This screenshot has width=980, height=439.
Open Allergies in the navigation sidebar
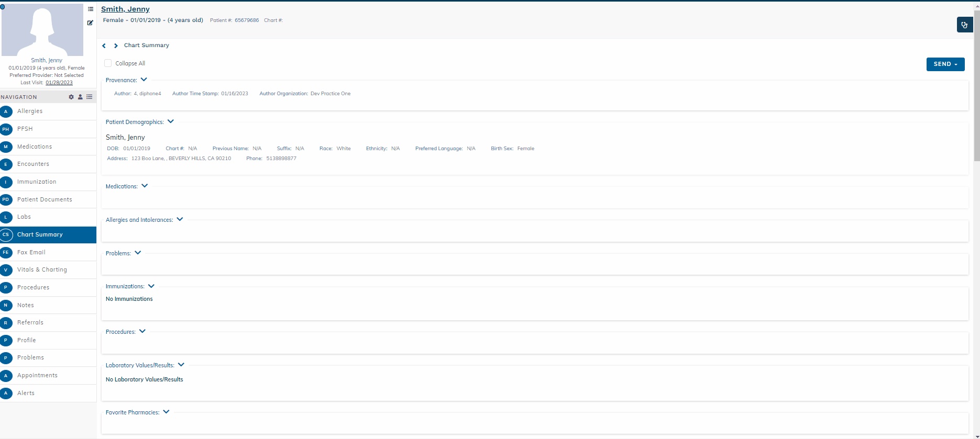(x=30, y=111)
